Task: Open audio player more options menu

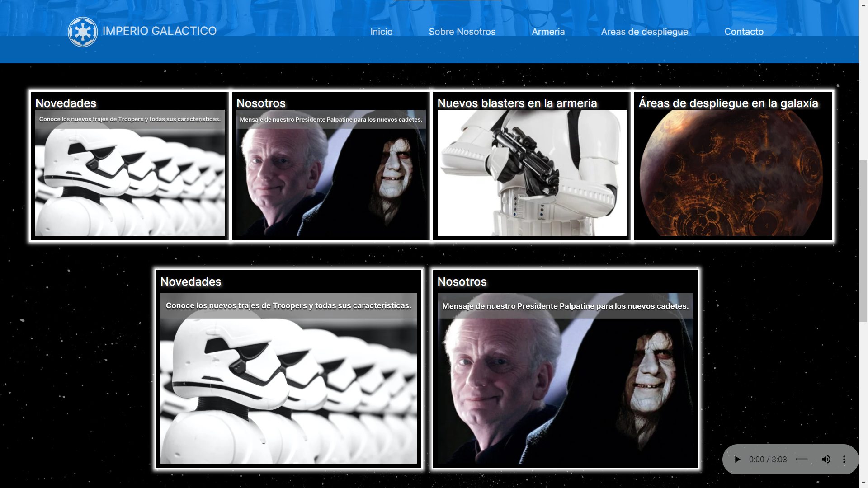Action: click(844, 459)
